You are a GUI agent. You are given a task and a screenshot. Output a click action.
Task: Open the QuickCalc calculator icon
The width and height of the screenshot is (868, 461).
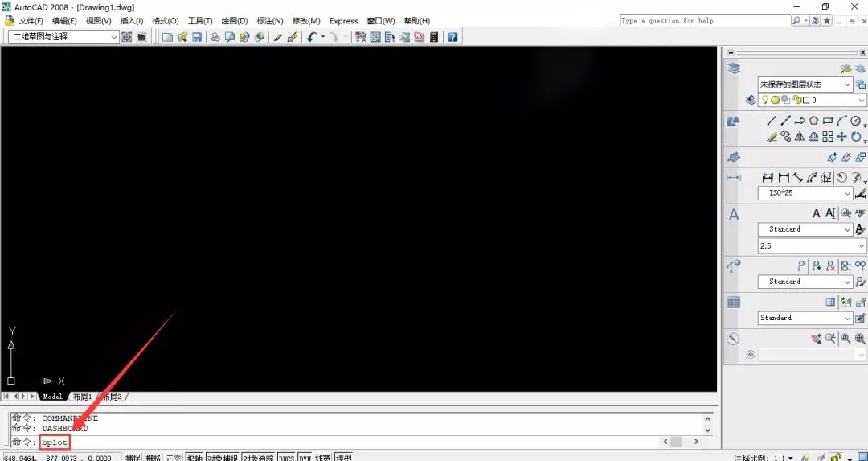pyautogui.click(x=434, y=37)
